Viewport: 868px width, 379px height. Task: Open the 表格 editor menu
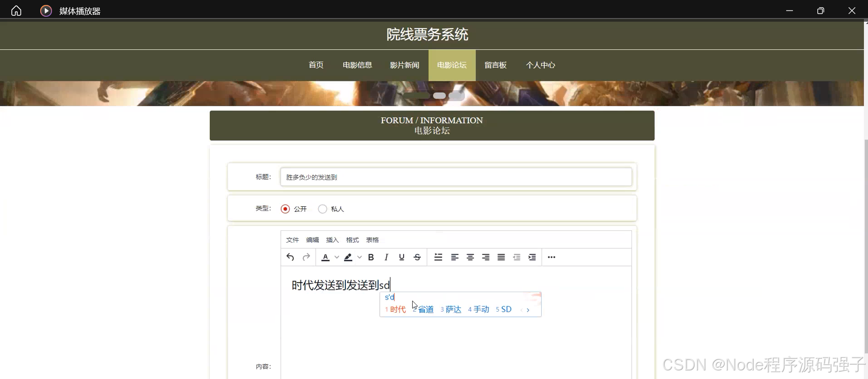point(372,240)
